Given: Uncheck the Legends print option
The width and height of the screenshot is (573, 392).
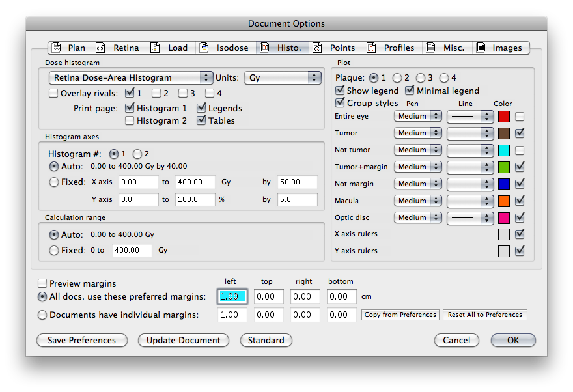Looking at the screenshot, I should pos(201,108).
